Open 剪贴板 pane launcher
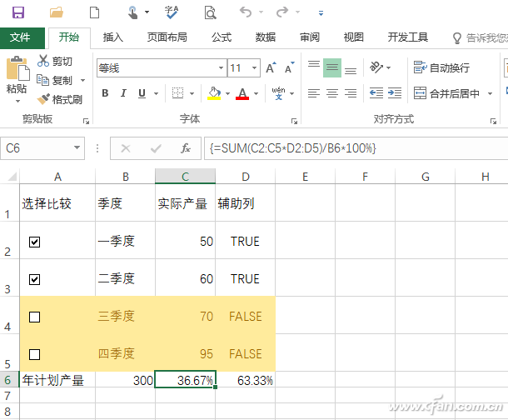 tap(86, 121)
